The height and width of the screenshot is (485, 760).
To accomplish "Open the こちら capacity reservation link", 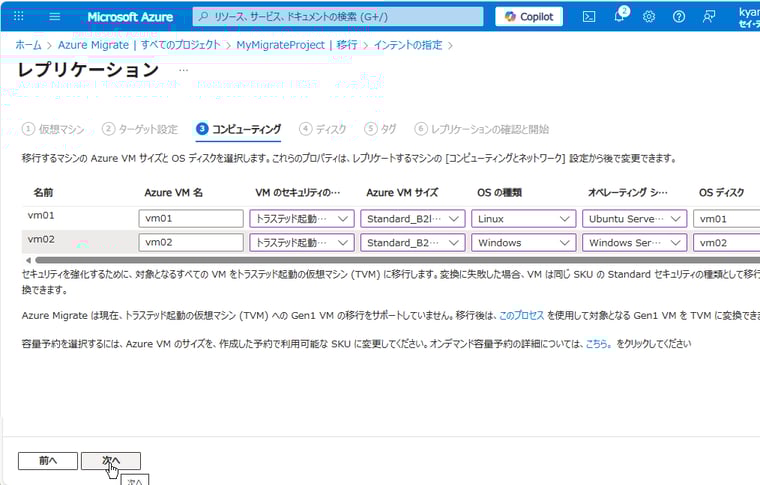I will pos(599,344).
